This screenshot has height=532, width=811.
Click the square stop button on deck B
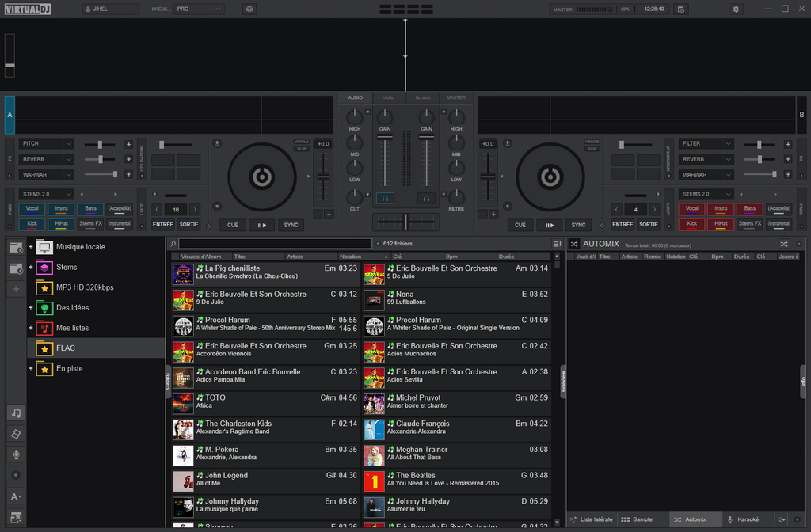click(x=508, y=207)
